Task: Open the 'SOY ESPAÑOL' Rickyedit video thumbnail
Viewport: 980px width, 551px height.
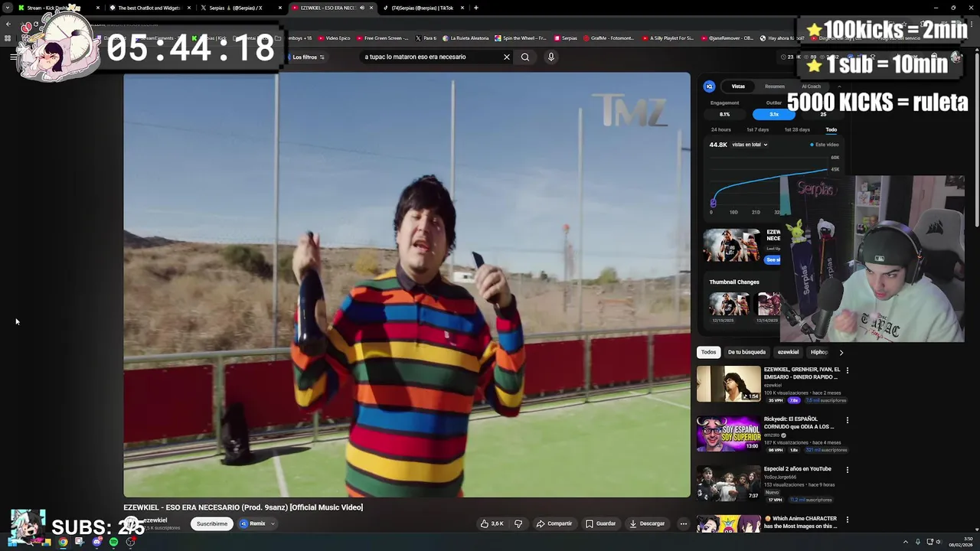Action: (x=728, y=434)
